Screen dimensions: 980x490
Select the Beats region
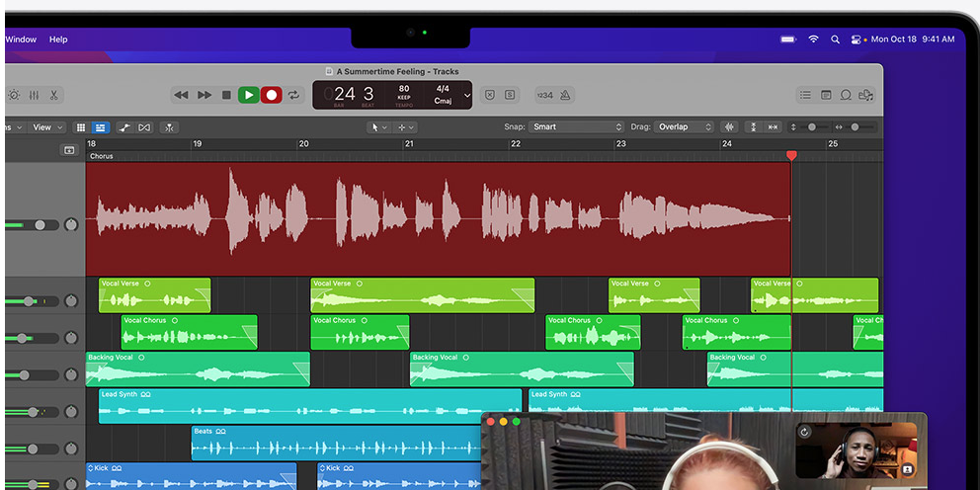tap(336, 443)
